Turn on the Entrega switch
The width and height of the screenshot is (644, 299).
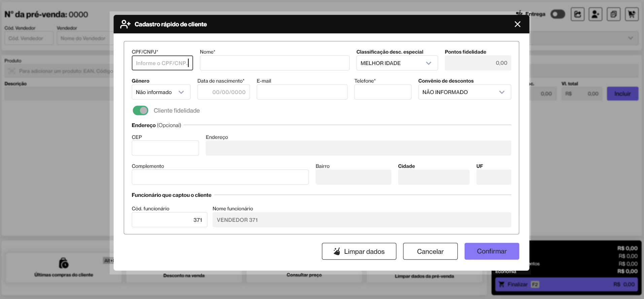[x=557, y=14]
